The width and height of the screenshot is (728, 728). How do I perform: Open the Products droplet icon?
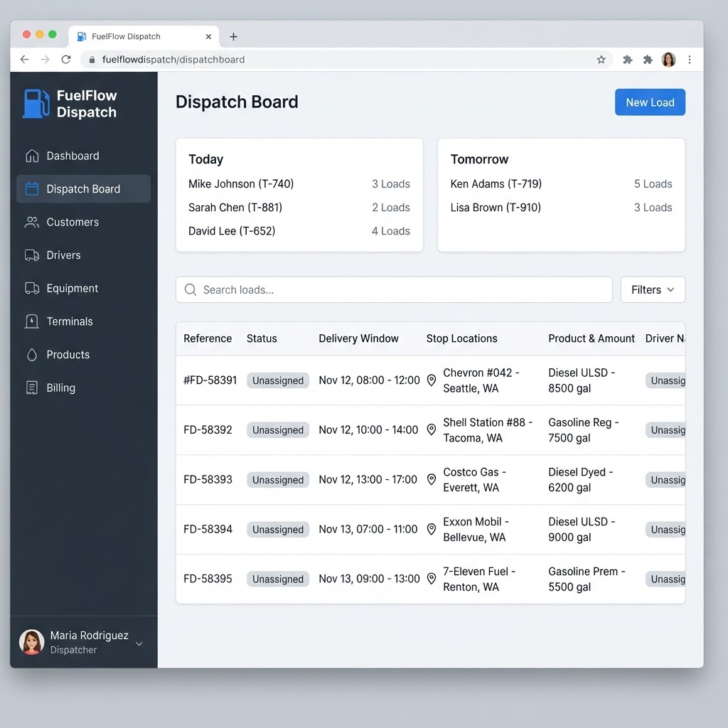(x=32, y=355)
